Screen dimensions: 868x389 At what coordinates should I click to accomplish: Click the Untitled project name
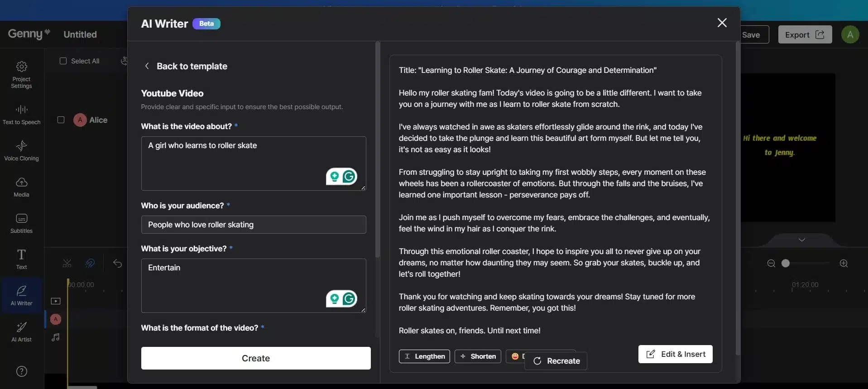point(80,34)
